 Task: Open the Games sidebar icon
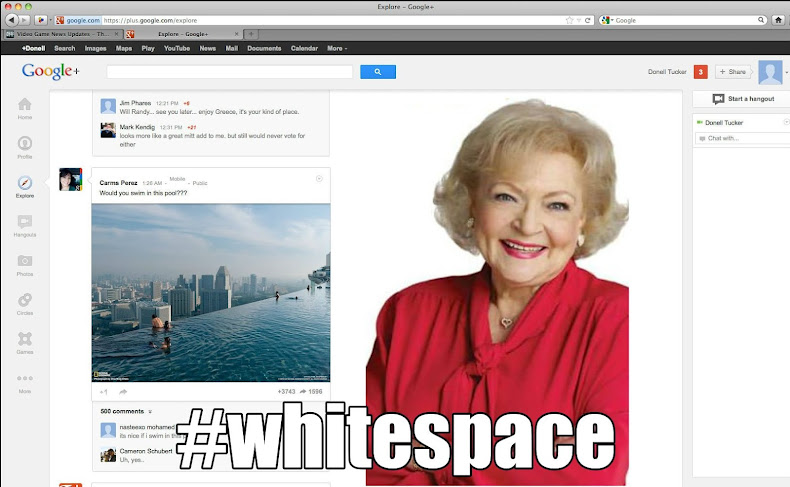coord(25,338)
